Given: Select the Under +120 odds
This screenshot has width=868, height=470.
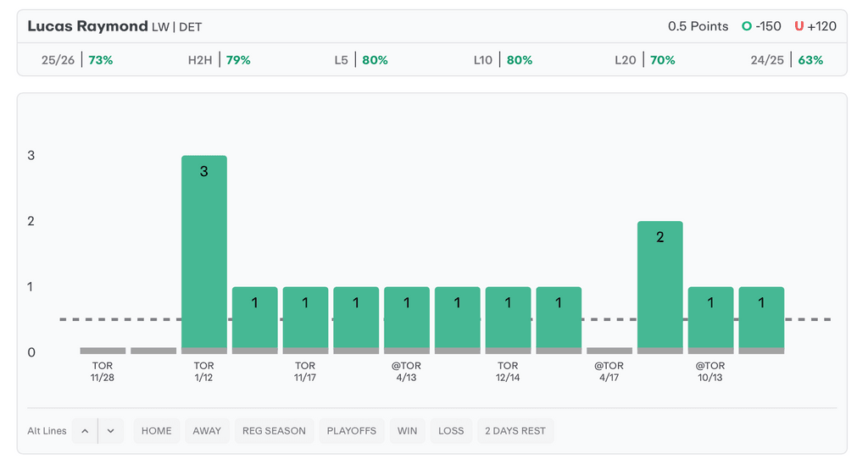Looking at the screenshot, I should pyautogui.click(x=815, y=26).
